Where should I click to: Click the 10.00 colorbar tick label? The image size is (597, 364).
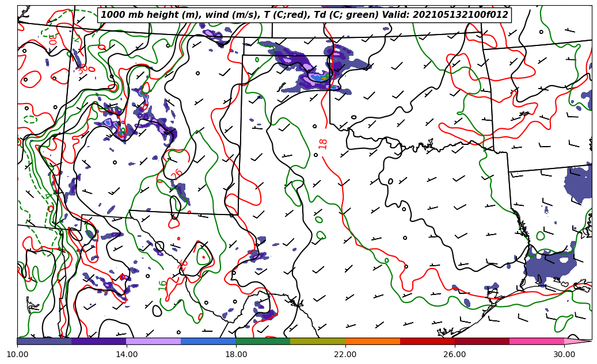[x=17, y=354]
